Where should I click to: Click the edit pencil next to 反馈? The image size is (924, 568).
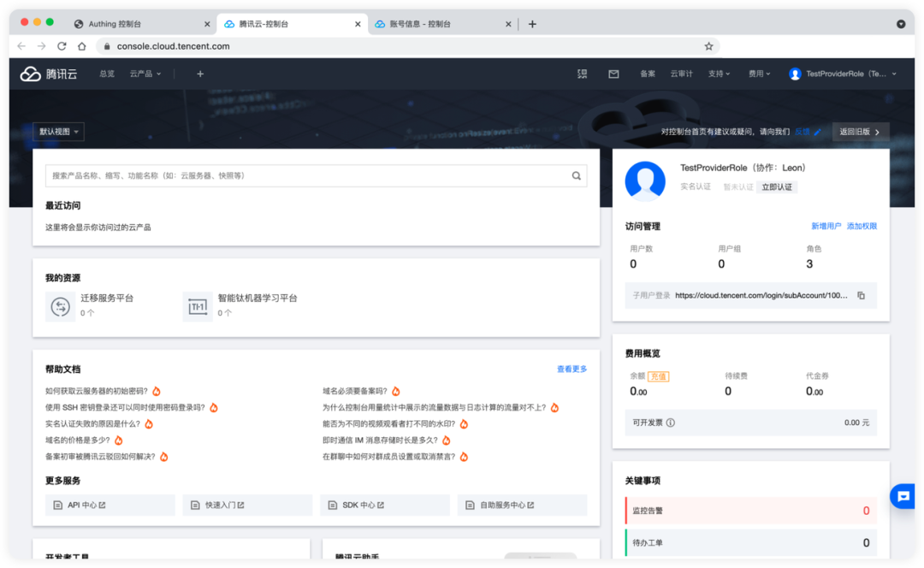(817, 132)
